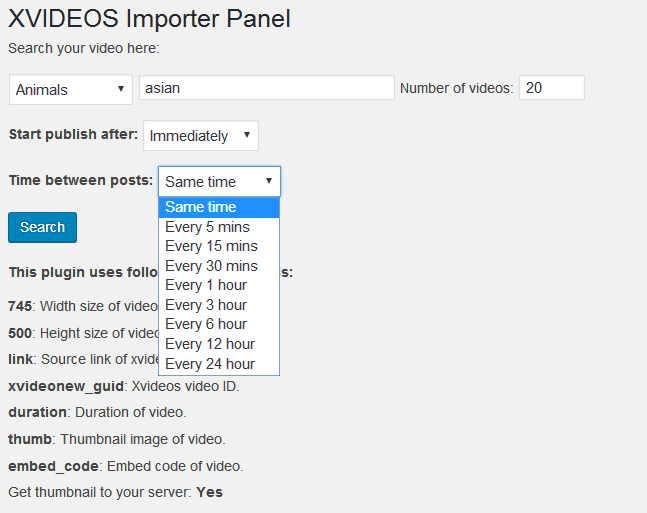The height and width of the screenshot is (513, 647).
Task: Click the 'Search your video here:' label
Action: point(84,48)
